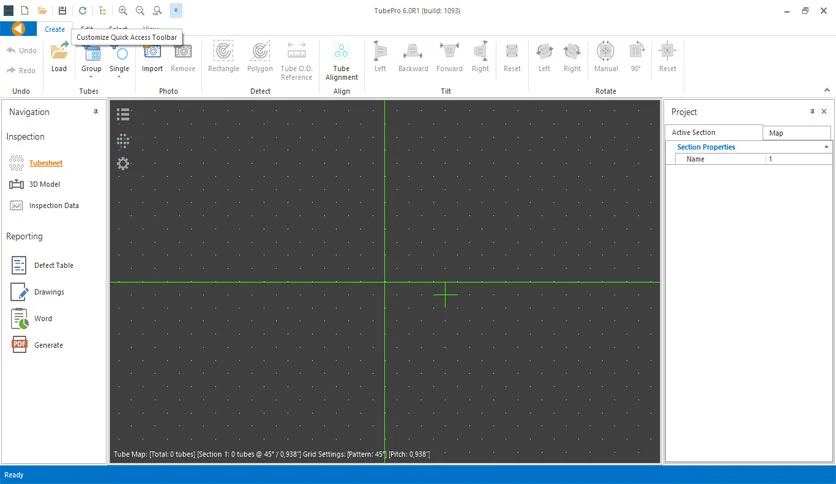Screen dimensions: 836x484
Task: Switch to the Create ribbon tab
Action: (x=54, y=29)
